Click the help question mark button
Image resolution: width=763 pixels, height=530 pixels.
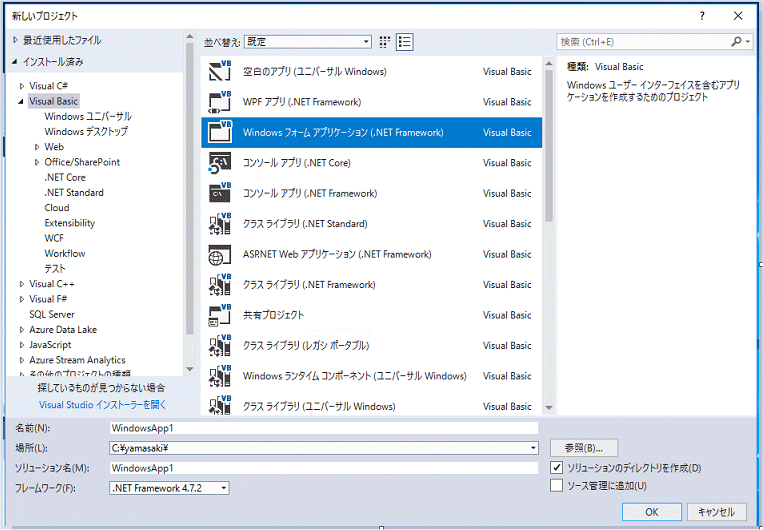click(702, 16)
